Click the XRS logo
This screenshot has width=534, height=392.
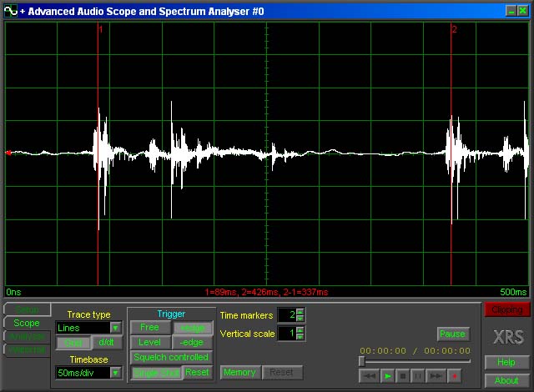[x=509, y=337]
